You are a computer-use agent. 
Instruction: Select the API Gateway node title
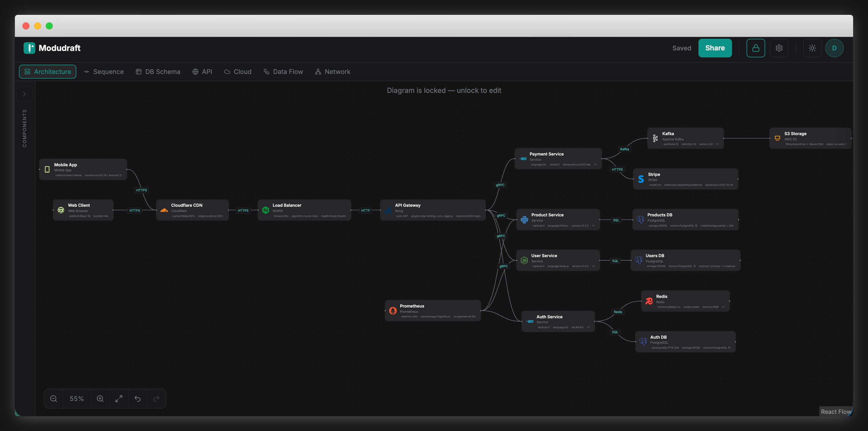[x=408, y=205]
